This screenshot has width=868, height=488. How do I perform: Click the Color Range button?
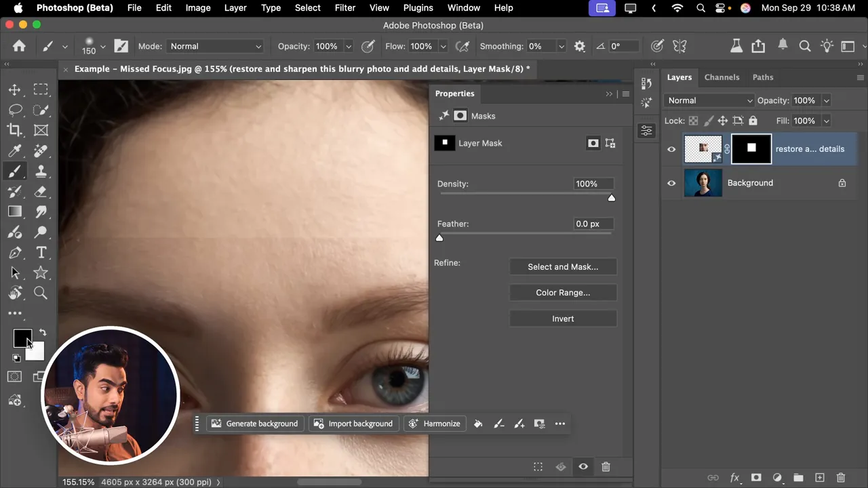[563, 293]
